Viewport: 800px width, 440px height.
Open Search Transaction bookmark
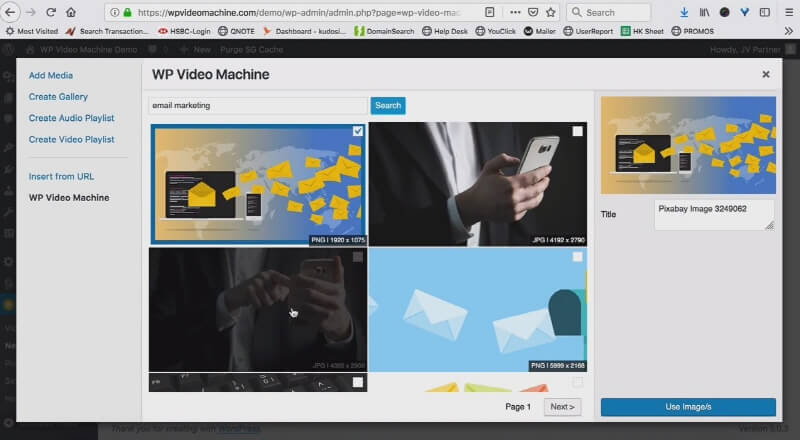pos(107,31)
